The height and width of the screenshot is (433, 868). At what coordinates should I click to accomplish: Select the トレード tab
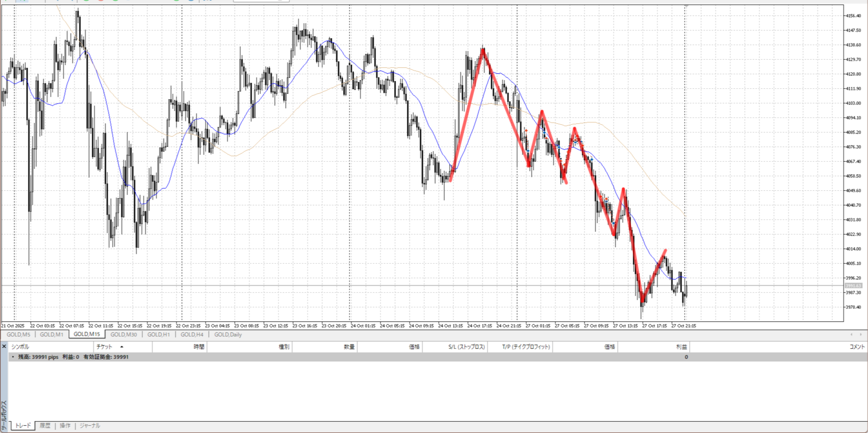[23, 426]
